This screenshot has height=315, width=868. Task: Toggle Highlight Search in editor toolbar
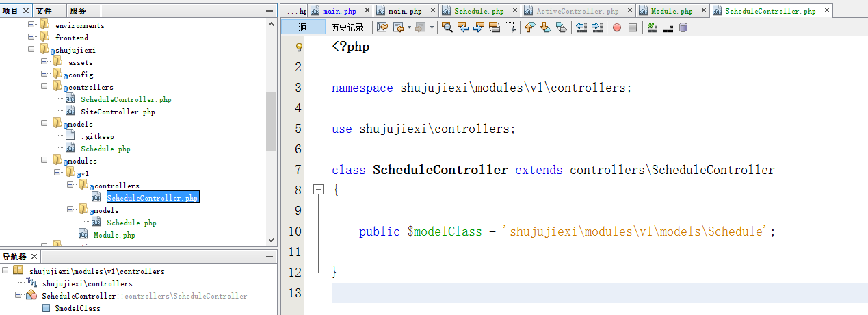(494, 27)
